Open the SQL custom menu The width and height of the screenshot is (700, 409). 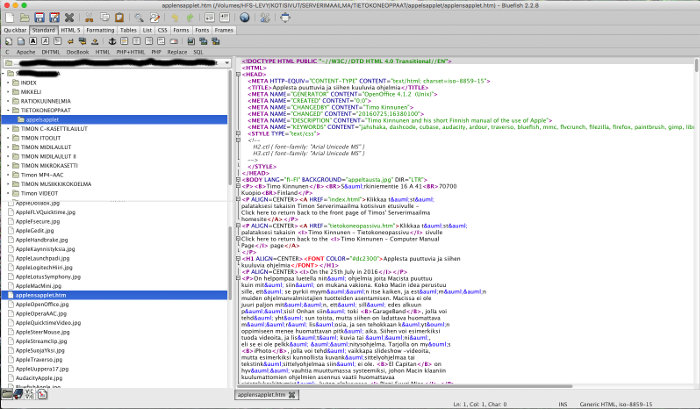tap(198, 52)
